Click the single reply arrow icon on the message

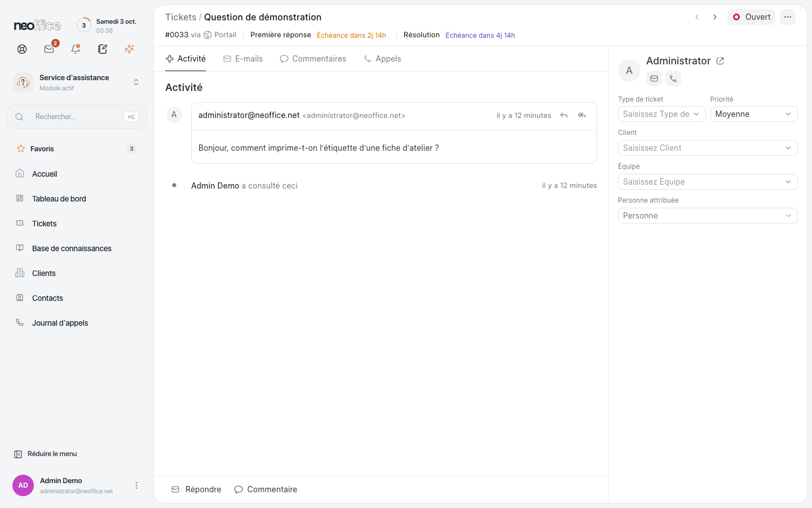[x=564, y=115]
